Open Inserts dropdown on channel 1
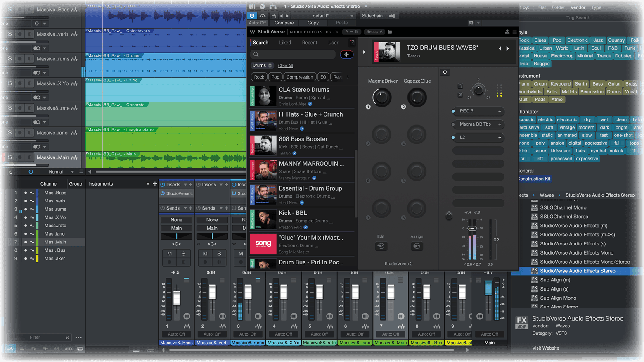644x362 pixels. [185, 185]
